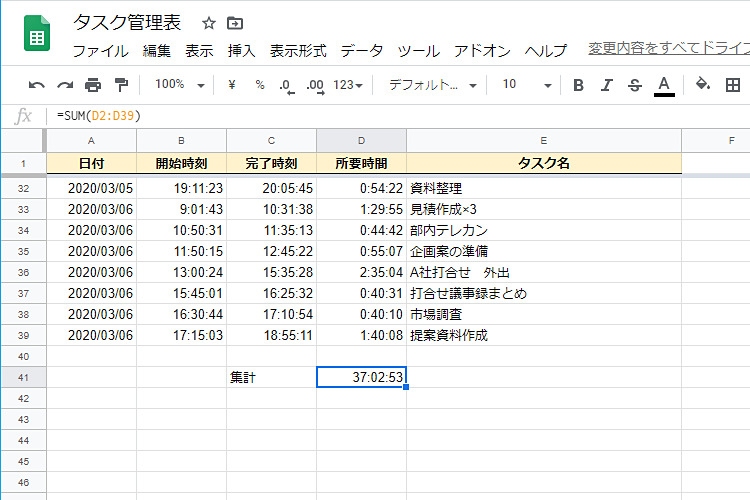Open the text color picker
This screenshot has height=500, width=750.
tap(664, 86)
